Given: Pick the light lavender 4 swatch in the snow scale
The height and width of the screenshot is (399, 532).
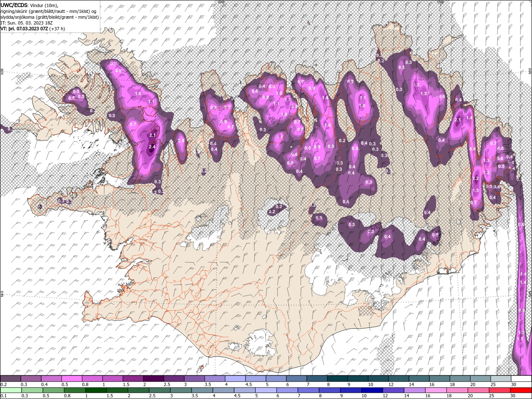Looking at the screenshot, I should click(x=235, y=379).
